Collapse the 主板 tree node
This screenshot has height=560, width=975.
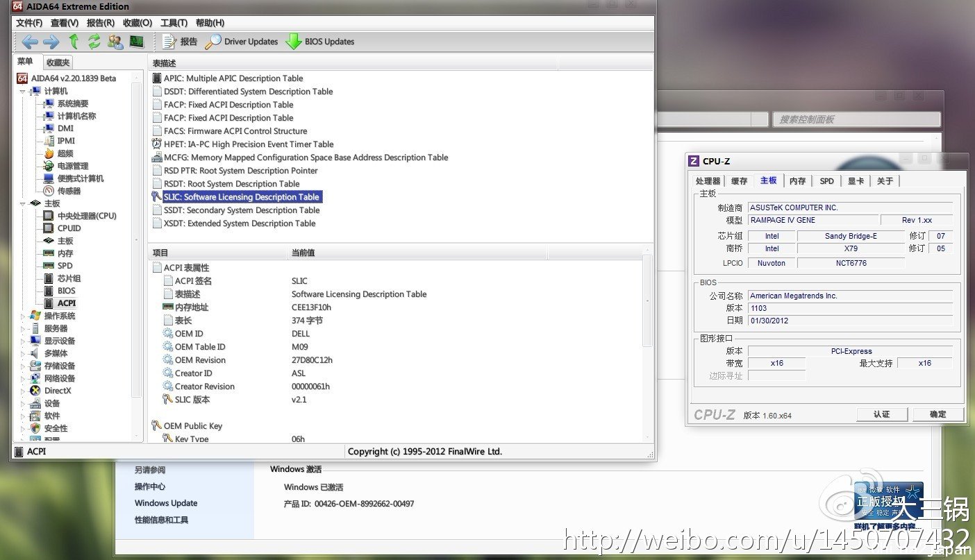pyautogui.click(x=22, y=203)
